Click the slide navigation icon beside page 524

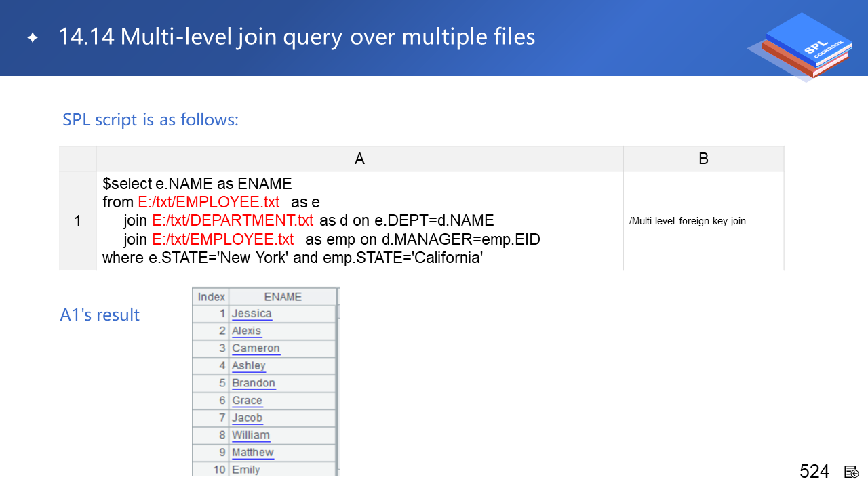(852, 472)
